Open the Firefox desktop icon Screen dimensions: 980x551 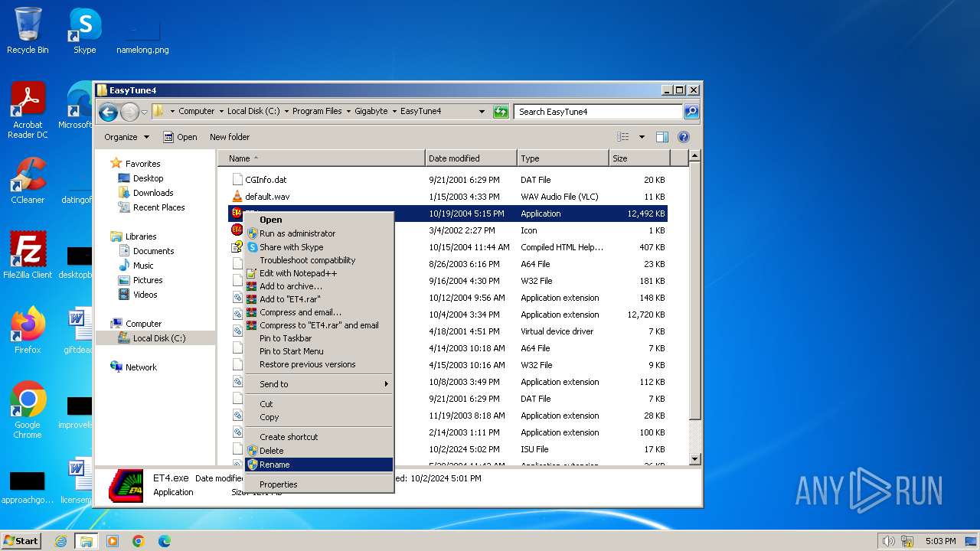click(28, 330)
